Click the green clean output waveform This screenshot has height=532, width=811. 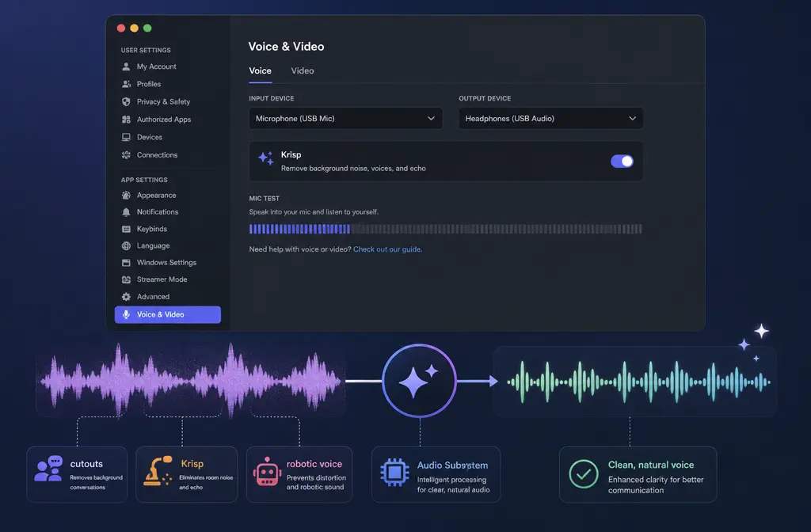638,382
